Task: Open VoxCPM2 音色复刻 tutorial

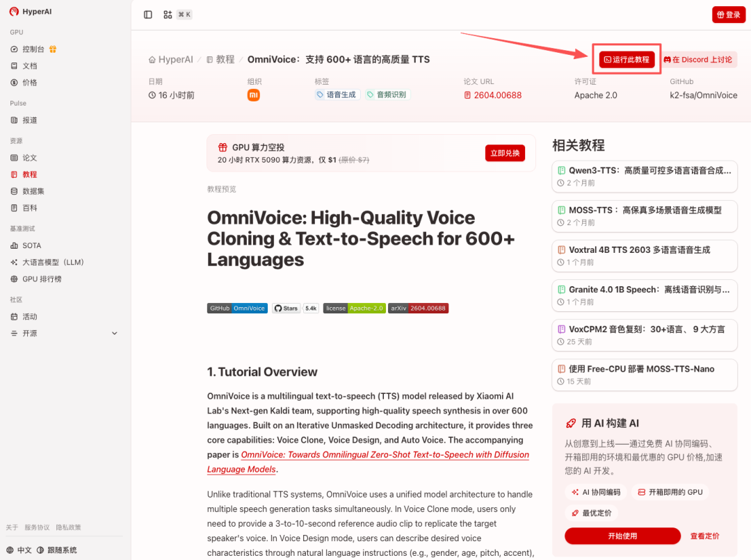Action: pos(644,335)
